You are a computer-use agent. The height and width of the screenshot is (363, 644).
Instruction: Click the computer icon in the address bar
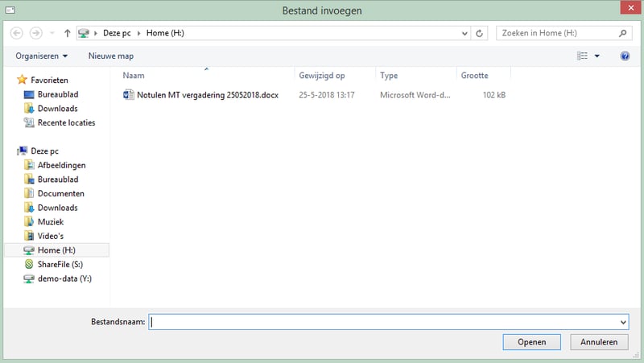coord(84,33)
